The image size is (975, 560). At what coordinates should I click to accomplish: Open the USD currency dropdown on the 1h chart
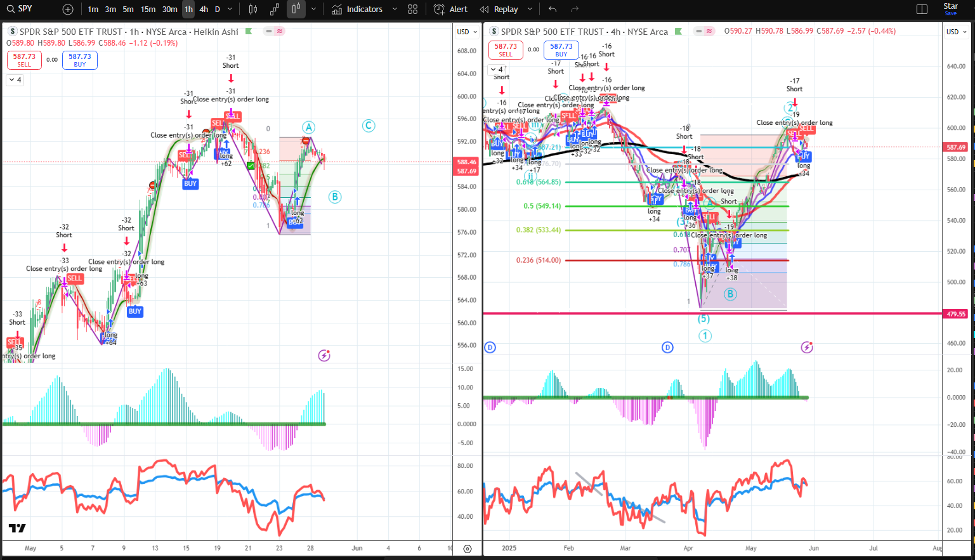click(x=466, y=32)
